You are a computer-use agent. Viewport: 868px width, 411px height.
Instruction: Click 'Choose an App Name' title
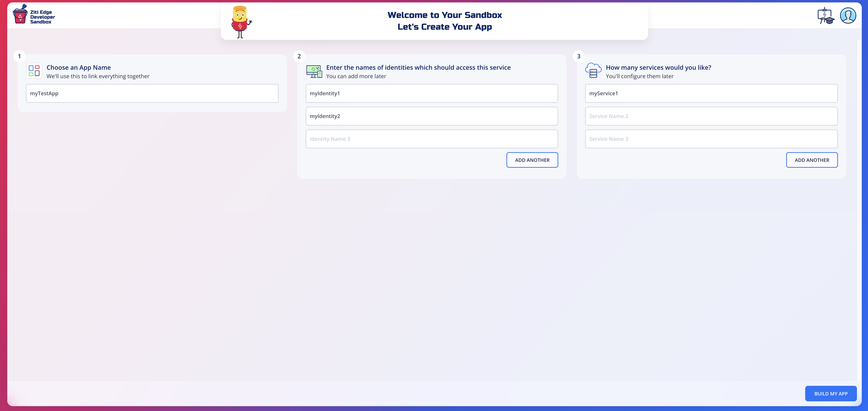point(79,67)
